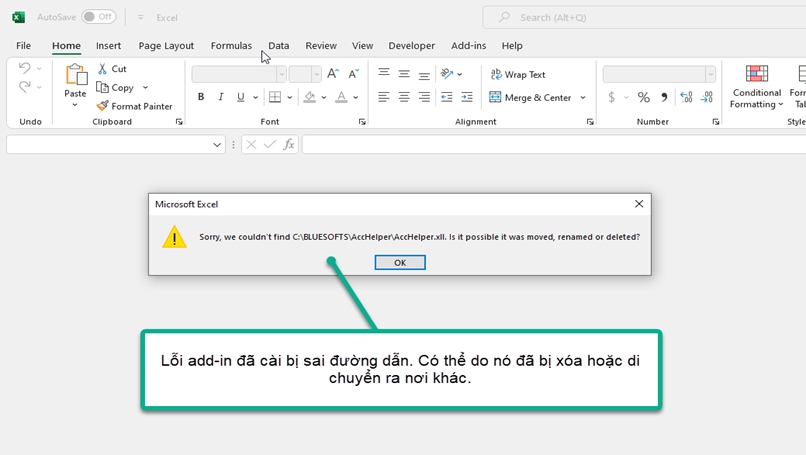This screenshot has width=806, height=455.
Task: Expand the Underline style arrow
Action: click(x=255, y=97)
